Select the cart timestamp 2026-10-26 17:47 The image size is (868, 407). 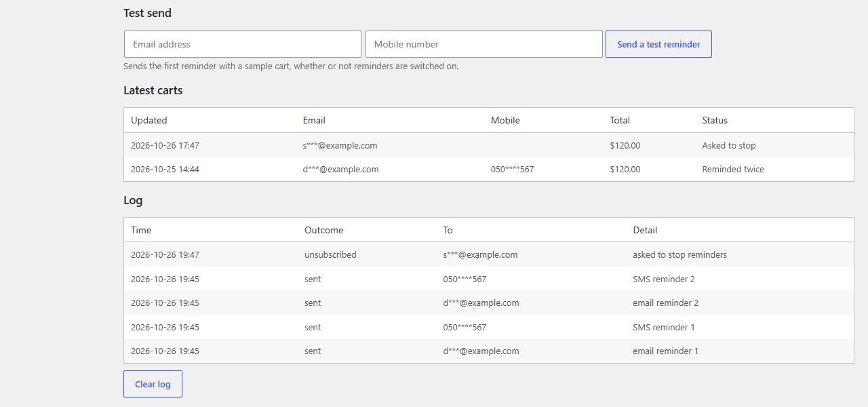tap(165, 145)
